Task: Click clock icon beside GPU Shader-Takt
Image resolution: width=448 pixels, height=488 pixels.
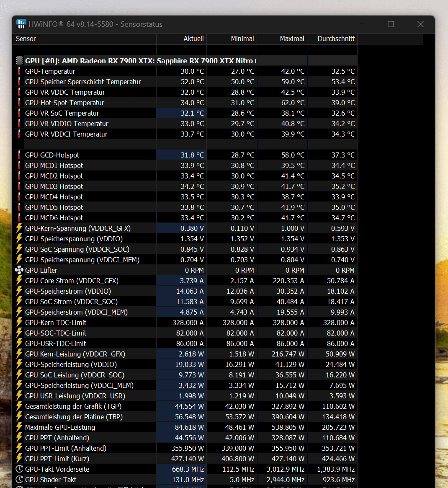Action: (19, 480)
